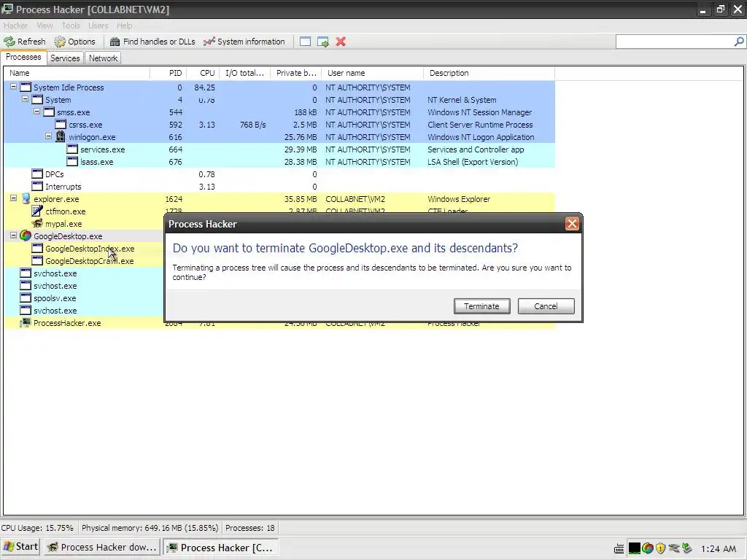Click the GoogleDesktop.exe colorful icon
This screenshot has width=747, height=560.
click(x=26, y=236)
